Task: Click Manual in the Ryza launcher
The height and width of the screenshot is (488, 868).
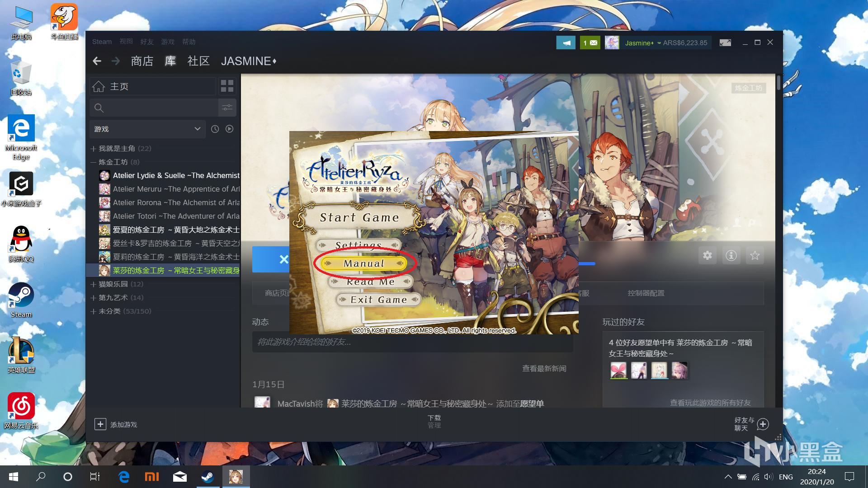Action: pos(364,263)
